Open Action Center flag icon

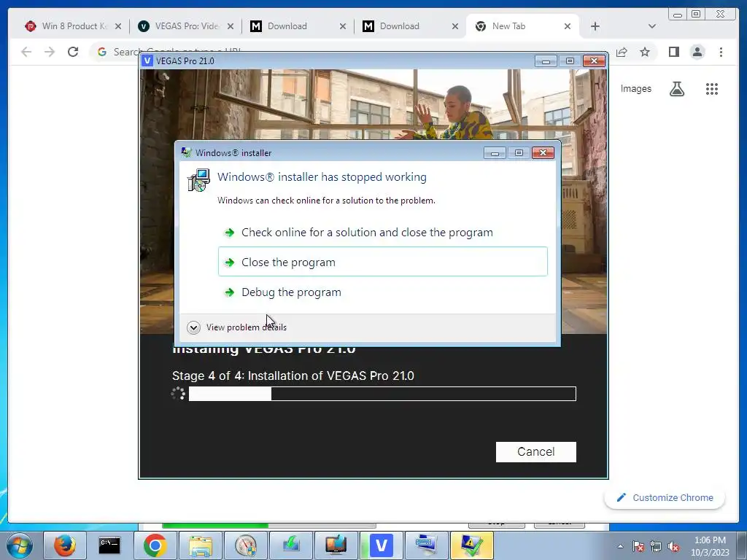tap(638, 546)
